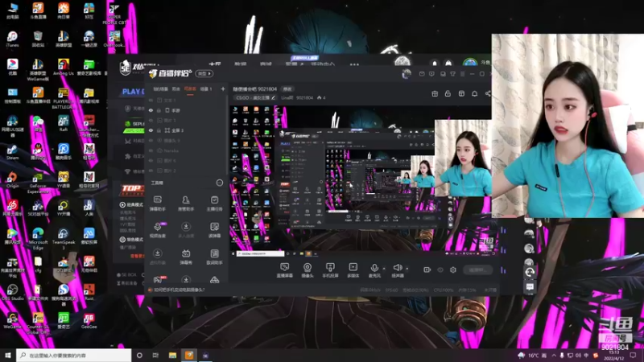Image resolution: width=644 pixels, height=362 pixels.
Task: Click the 修改 button beside room title
Action: coord(287,89)
